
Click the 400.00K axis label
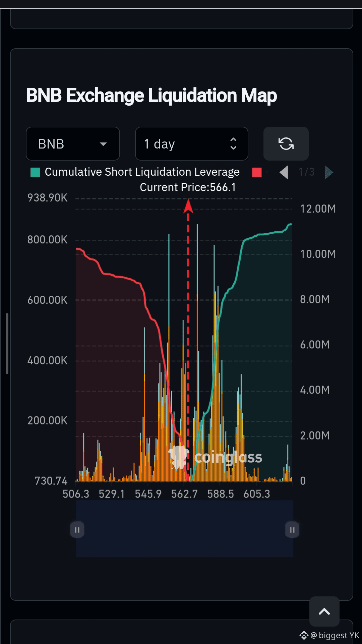47,361
